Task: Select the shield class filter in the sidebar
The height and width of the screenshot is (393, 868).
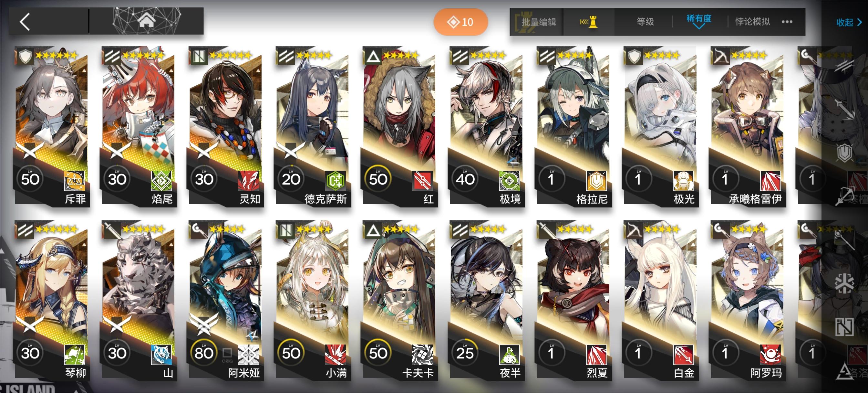Action: pos(845,153)
